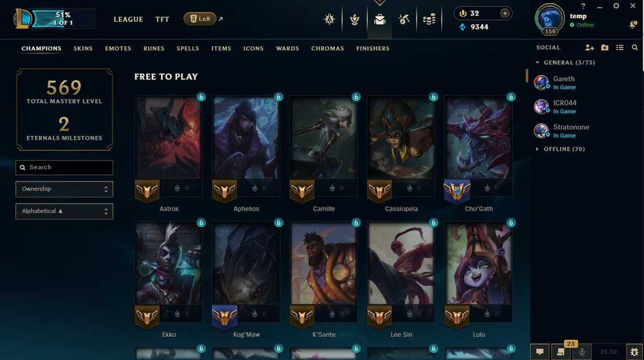The height and width of the screenshot is (360, 644).
Task: Click the add RP plus icon
Action: (505, 13)
